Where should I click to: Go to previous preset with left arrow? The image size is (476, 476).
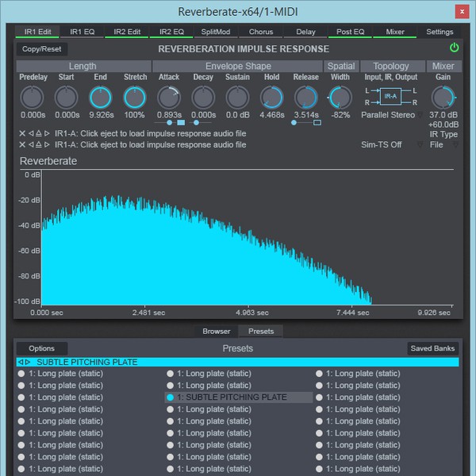coord(21,362)
